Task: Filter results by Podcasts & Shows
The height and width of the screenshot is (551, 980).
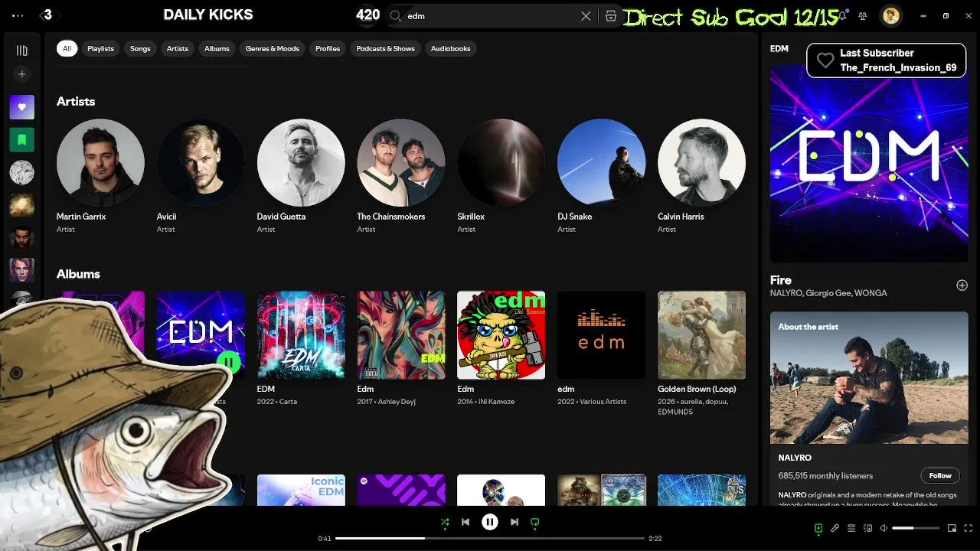Action: (385, 48)
